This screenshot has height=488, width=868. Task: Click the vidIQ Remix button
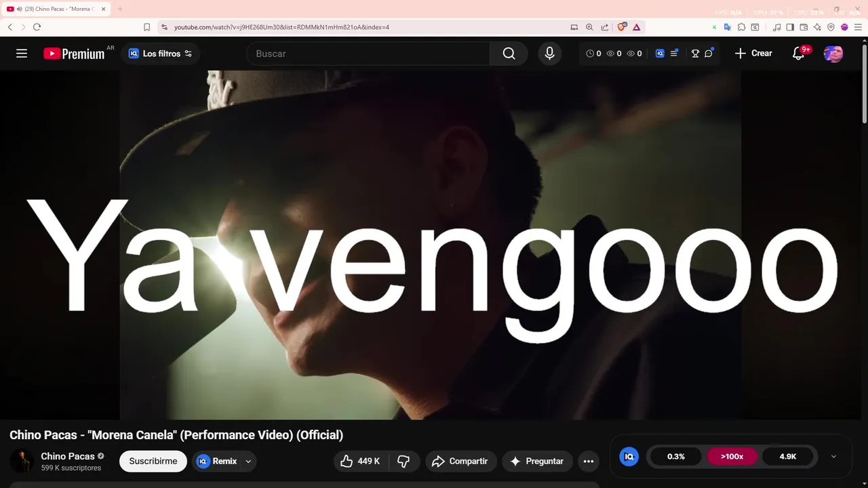point(216,461)
